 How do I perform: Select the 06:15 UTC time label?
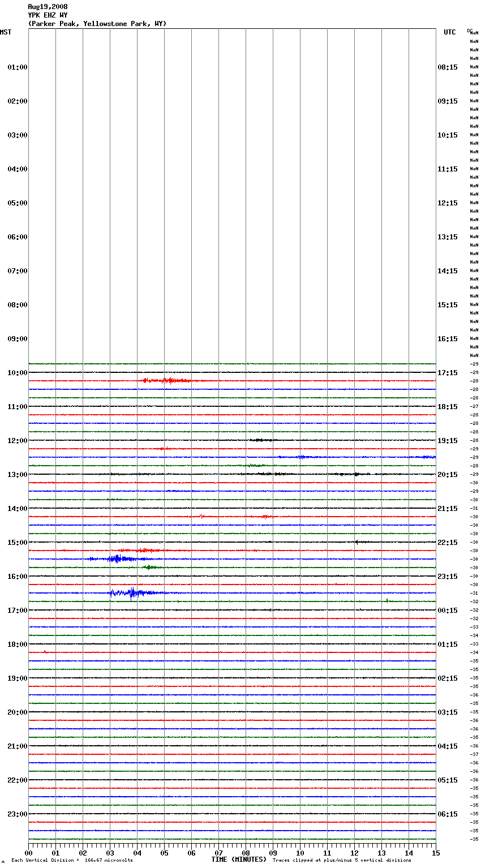tap(448, 814)
